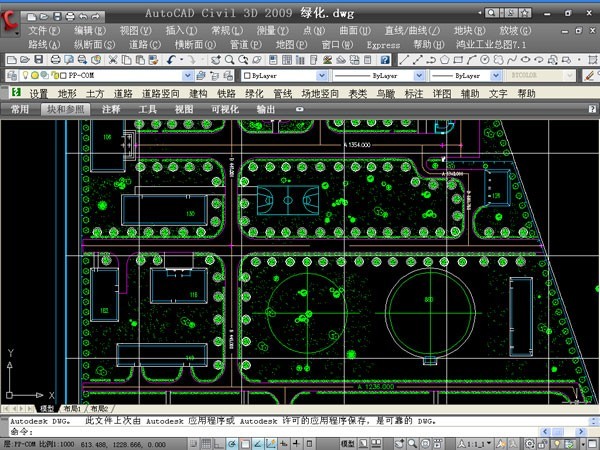Click the New drawing icon

pyautogui.click(x=10, y=60)
